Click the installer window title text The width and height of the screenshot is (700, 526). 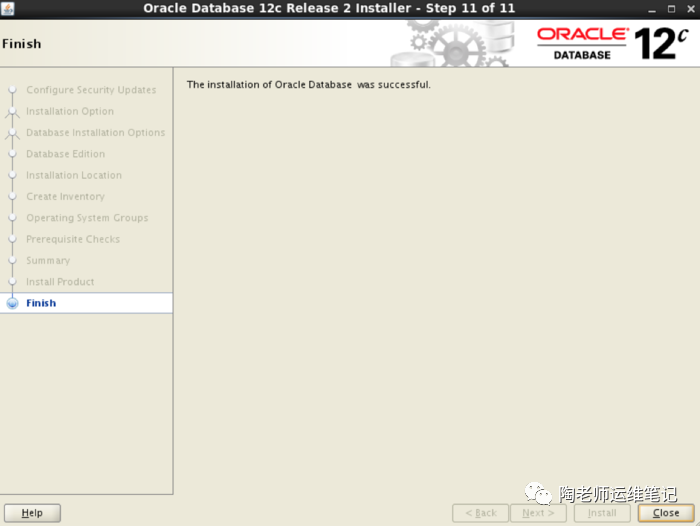point(329,8)
